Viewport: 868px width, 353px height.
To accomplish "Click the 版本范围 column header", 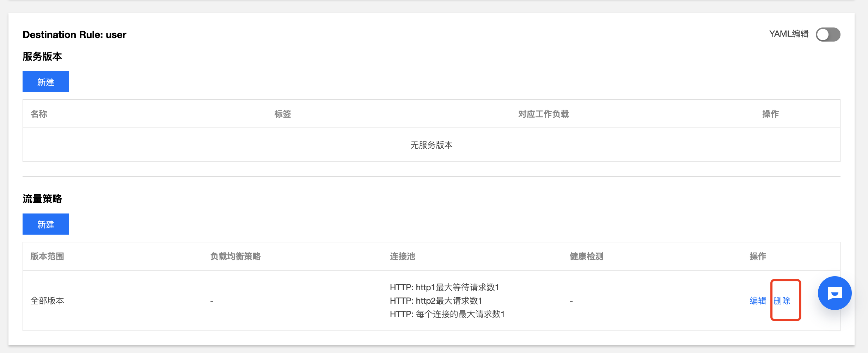I will (47, 256).
